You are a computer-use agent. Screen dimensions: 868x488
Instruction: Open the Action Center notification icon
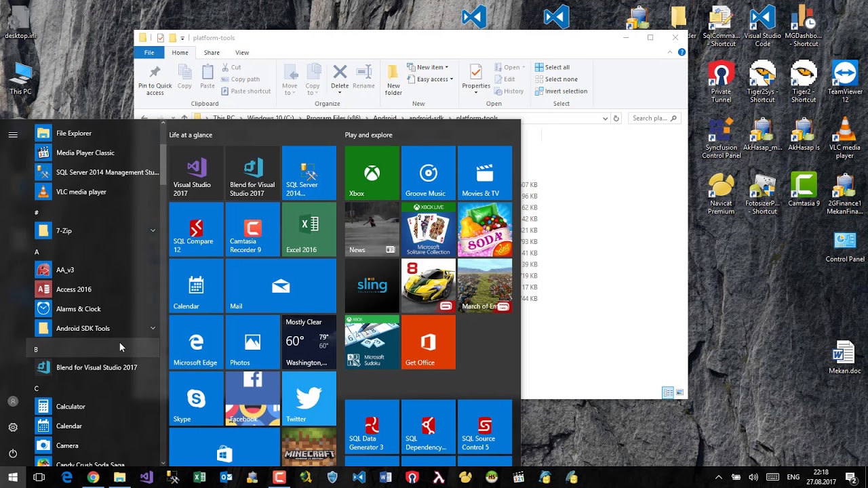tap(850, 477)
